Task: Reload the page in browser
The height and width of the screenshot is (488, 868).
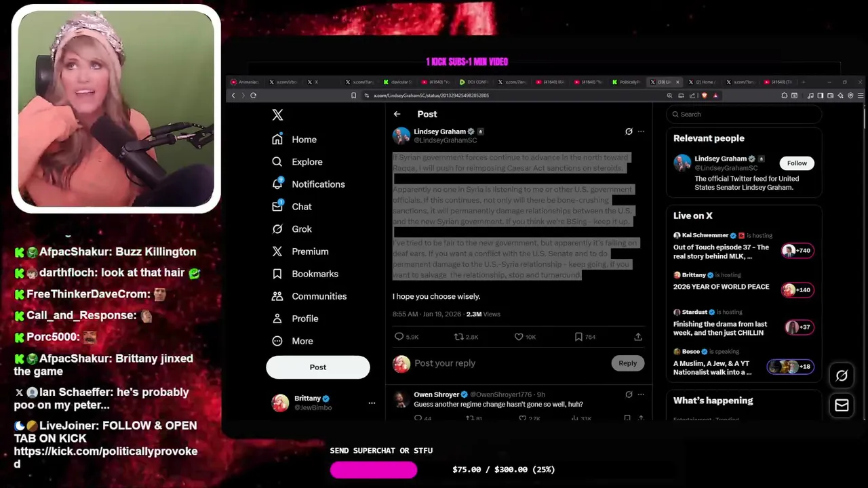Action: 254,96
